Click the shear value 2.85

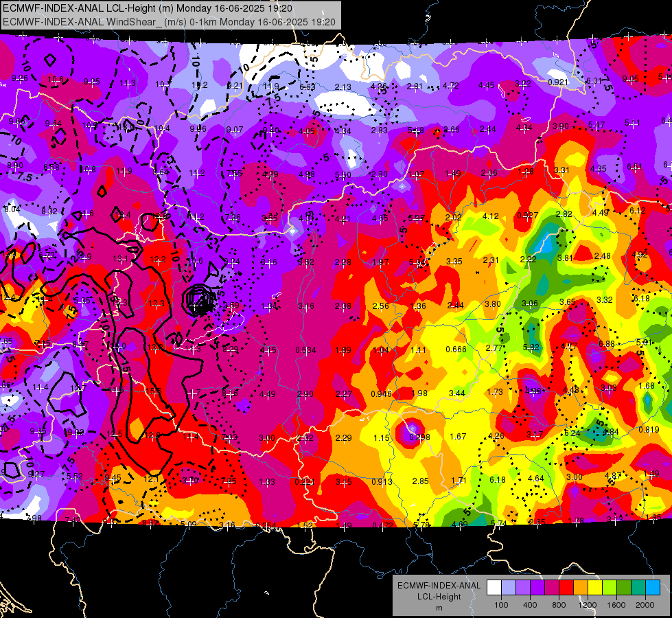420,481
